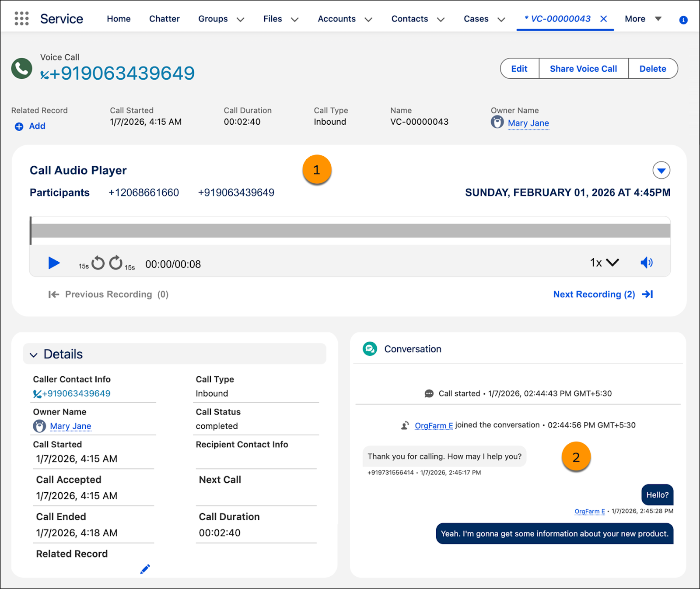Delete this voice call record
This screenshot has width=700, height=589.
pyautogui.click(x=653, y=69)
